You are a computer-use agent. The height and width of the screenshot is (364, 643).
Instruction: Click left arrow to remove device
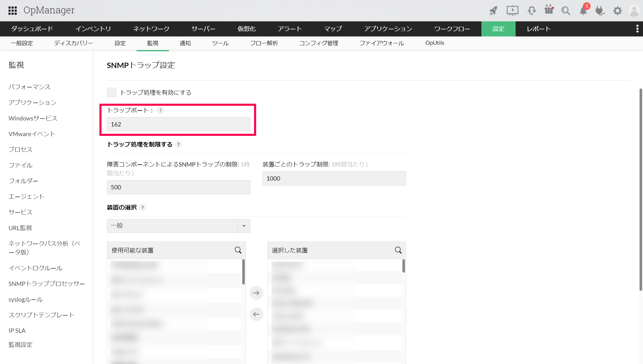tap(256, 314)
